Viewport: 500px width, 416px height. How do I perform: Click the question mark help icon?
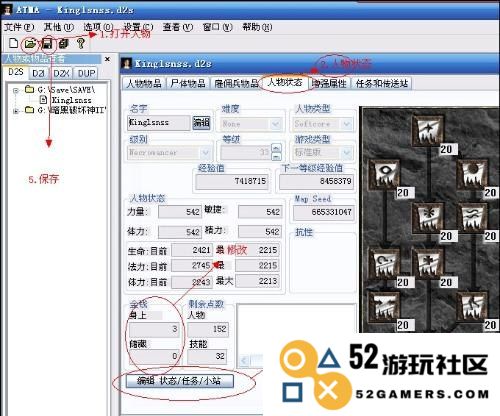(80, 43)
